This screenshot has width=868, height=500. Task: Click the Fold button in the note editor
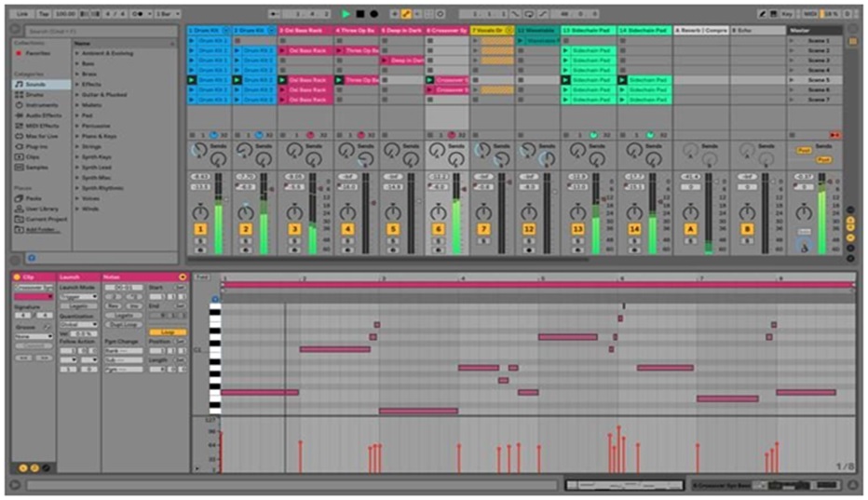[x=202, y=277]
